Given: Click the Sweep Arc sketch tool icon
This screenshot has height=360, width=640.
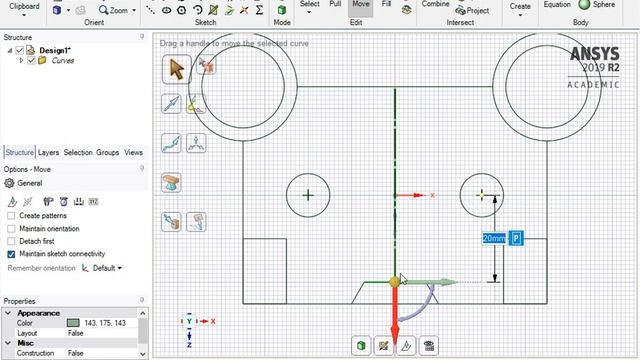Looking at the screenshot, I should pyautogui.click(x=198, y=10).
